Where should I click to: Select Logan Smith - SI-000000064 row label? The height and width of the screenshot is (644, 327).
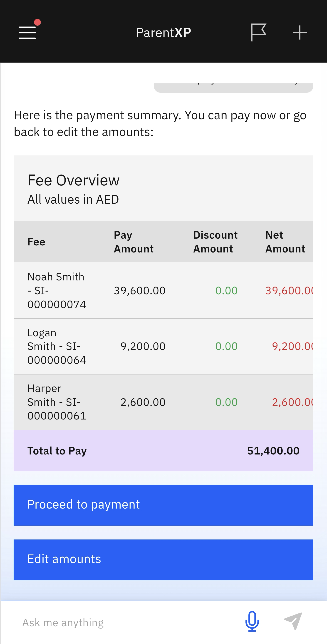[57, 346]
